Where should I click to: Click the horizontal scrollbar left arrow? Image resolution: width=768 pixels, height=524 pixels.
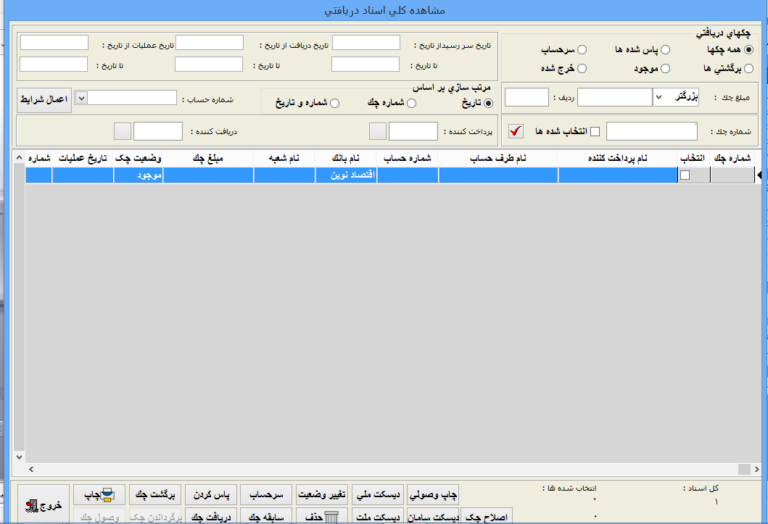31,469
